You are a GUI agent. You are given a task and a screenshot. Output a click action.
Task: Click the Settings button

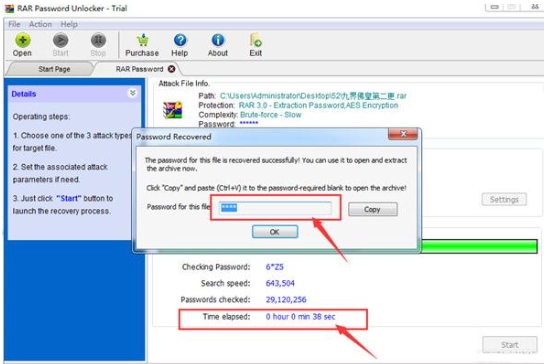(504, 200)
